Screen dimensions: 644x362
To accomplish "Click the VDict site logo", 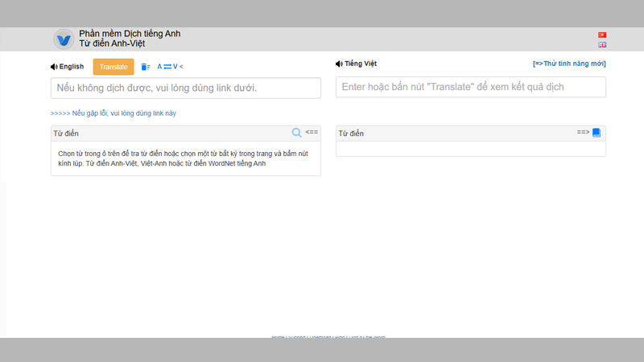I will [64, 39].
